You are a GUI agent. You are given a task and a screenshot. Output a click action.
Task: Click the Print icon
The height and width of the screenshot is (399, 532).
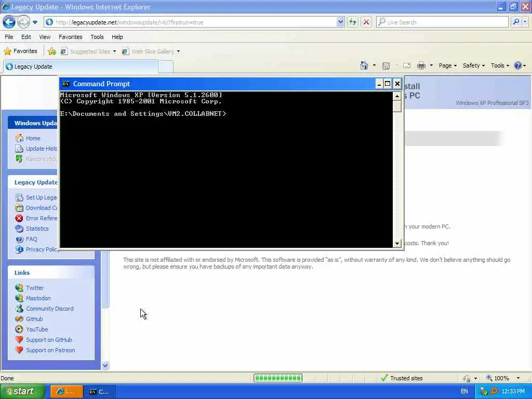click(x=421, y=66)
